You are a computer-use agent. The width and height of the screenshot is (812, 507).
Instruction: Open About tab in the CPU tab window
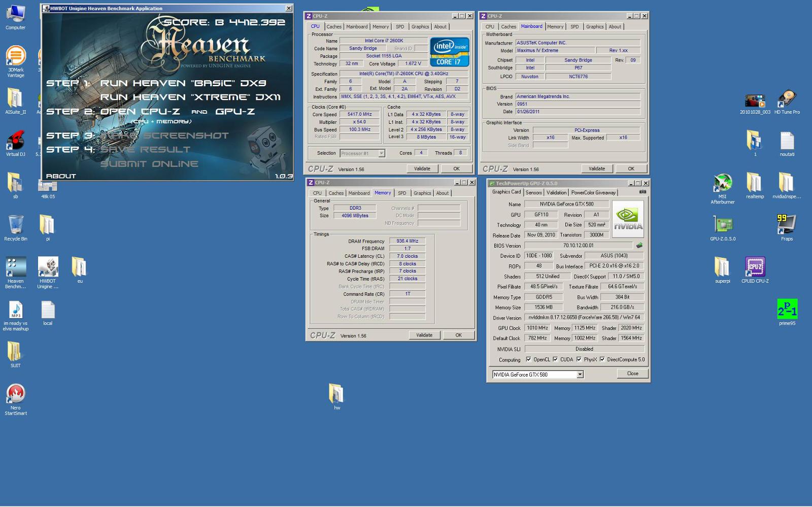(440, 27)
